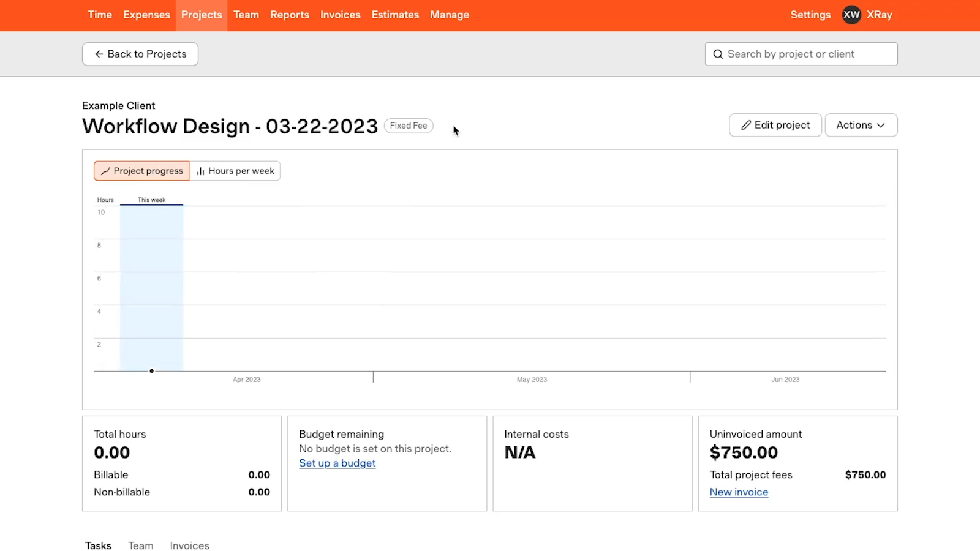
Task: Click the Set up a budget link
Action: (x=337, y=463)
